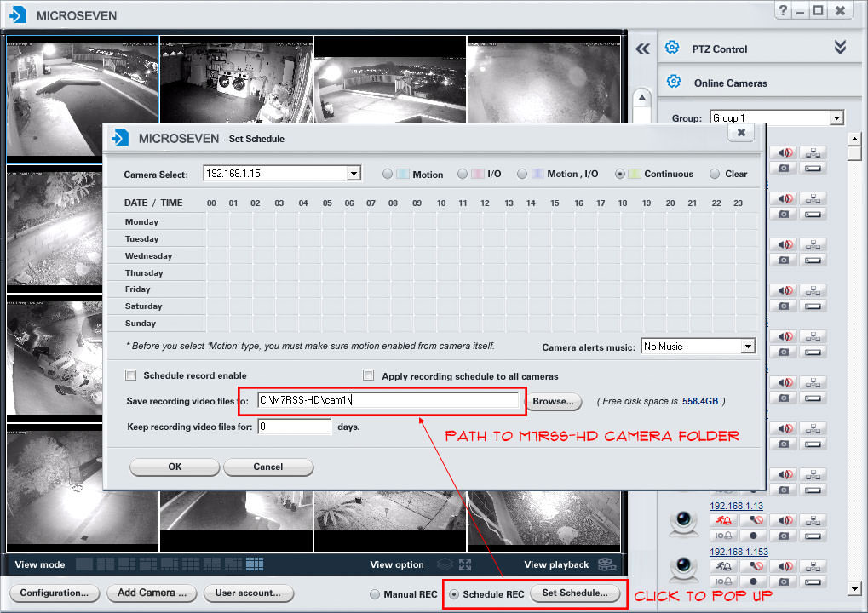Expand PTZ Control with double-down chevron

click(x=841, y=48)
